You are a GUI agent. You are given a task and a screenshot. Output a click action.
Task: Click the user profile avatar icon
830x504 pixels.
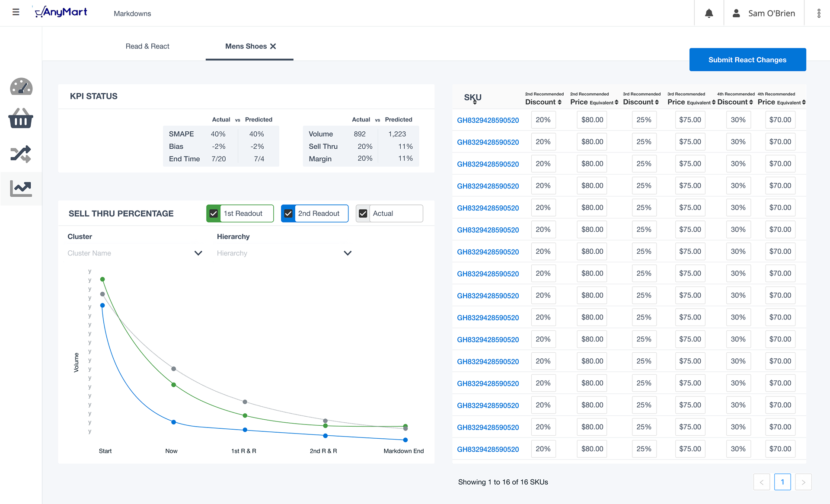pos(736,13)
